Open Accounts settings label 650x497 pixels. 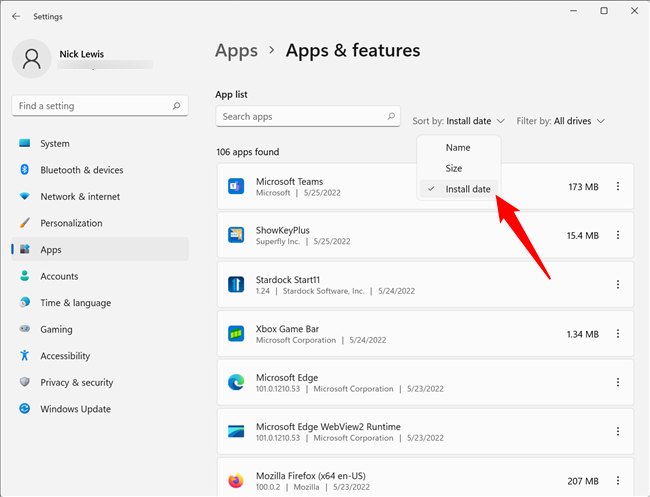click(59, 276)
